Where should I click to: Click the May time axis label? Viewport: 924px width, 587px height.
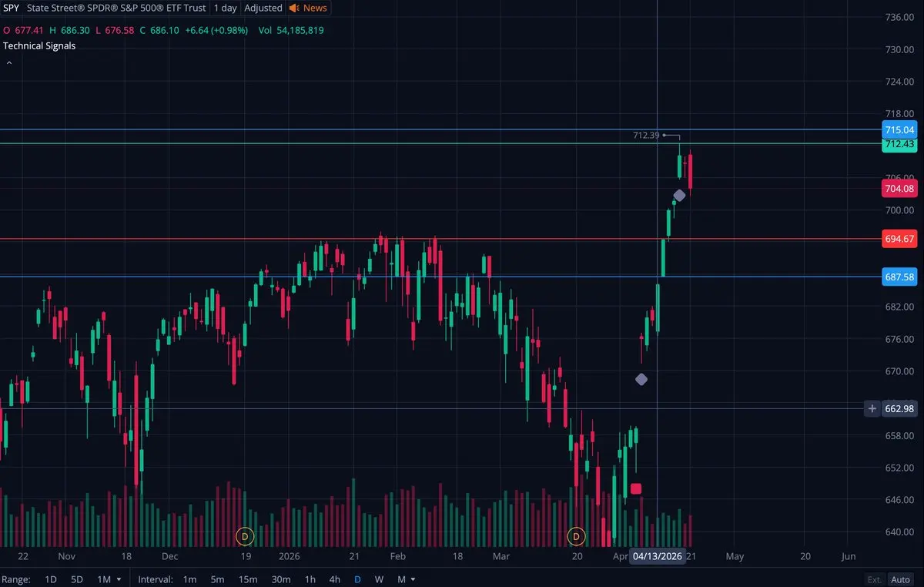pyautogui.click(x=735, y=556)
